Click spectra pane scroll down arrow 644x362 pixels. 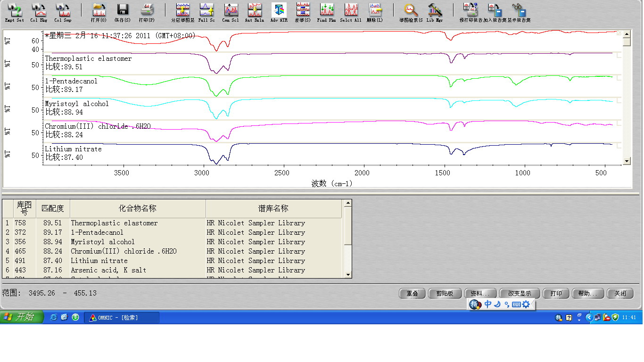point(627,161)
